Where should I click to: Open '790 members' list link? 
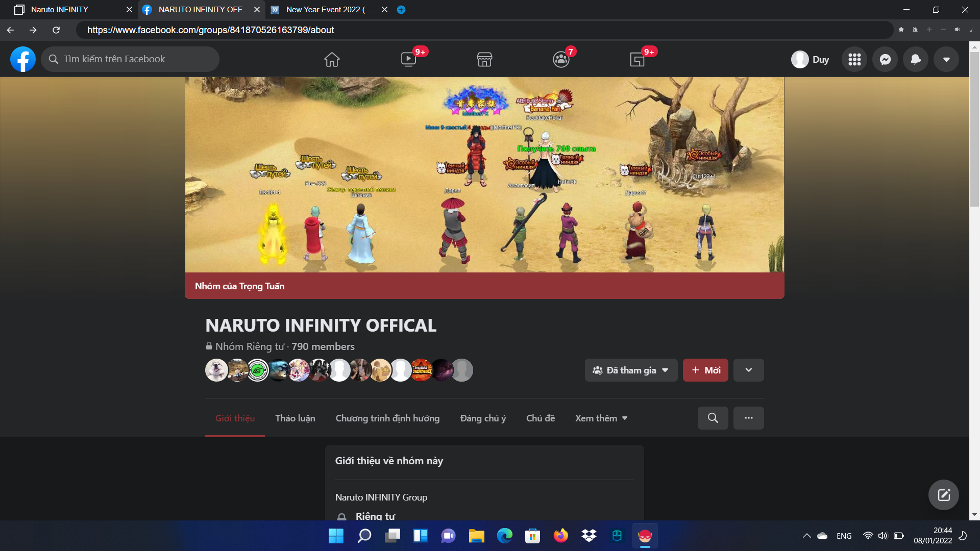(323, 346)
